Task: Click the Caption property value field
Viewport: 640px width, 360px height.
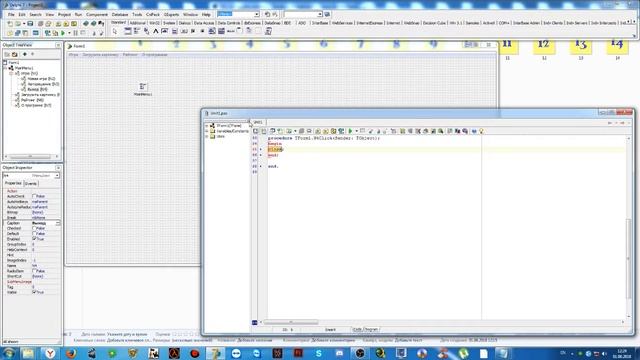Action: [x=44, y=223]
